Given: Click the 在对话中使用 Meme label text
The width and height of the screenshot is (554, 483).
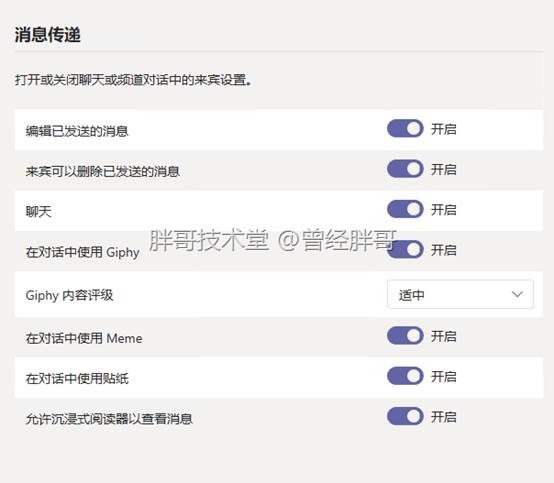Looking at the screenshot, I should (x=84, y=338).
